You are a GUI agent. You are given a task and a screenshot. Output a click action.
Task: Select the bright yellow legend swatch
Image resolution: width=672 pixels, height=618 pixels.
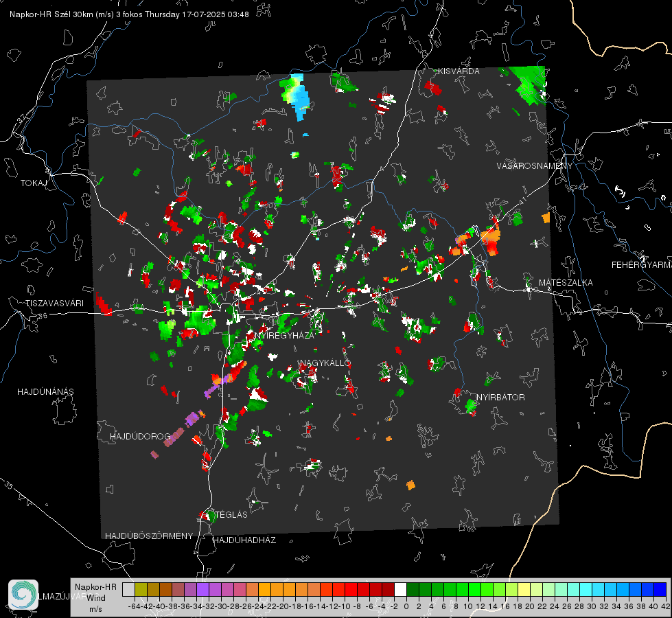pyautogui.click(x=524, y=589)
